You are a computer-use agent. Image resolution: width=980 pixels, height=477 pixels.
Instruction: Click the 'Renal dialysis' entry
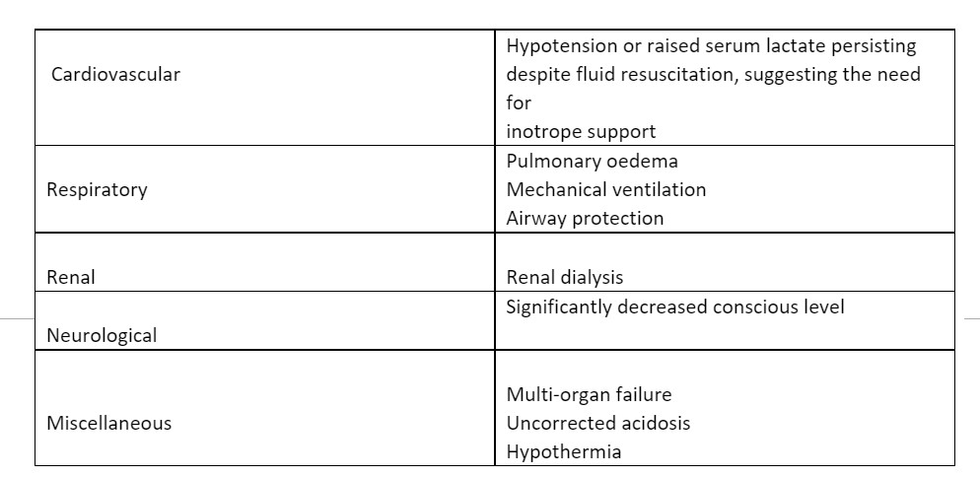(x=564, y=277)
